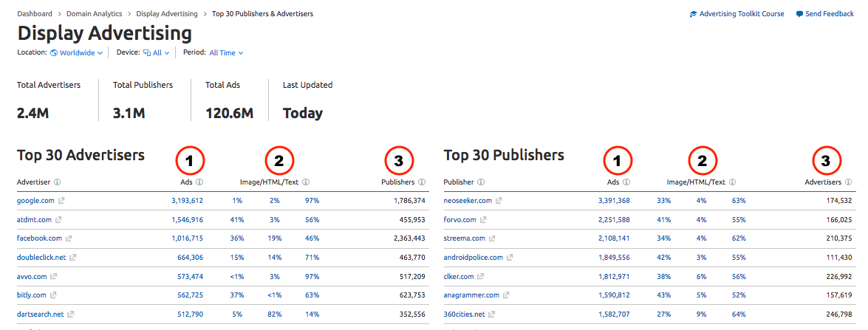Open google.com advertiser link

[35, 201]
